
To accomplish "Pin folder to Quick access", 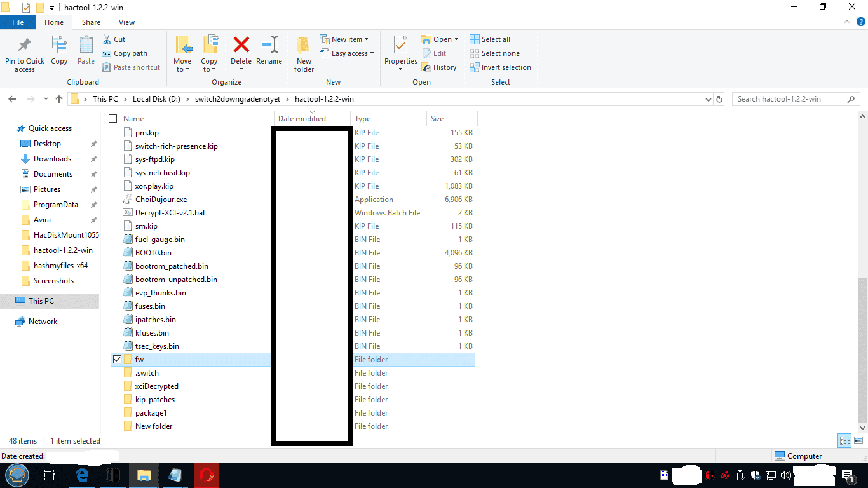I will pos(25,53).
